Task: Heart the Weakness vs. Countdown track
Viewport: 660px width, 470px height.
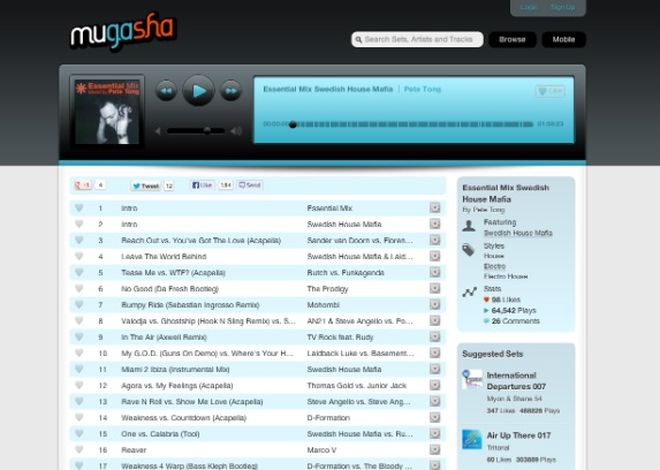Action: pyautogui.click(x=79, y=417)
